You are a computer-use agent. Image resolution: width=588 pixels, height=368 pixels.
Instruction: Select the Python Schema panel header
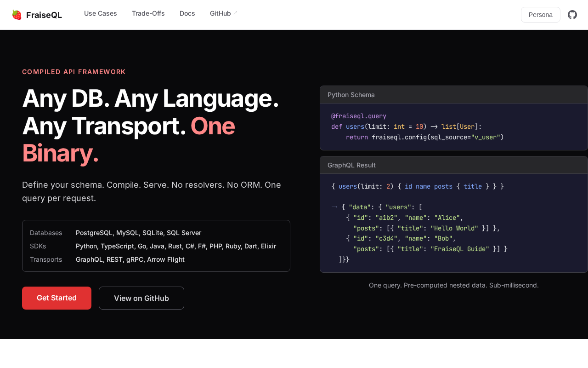coord(454,95)
